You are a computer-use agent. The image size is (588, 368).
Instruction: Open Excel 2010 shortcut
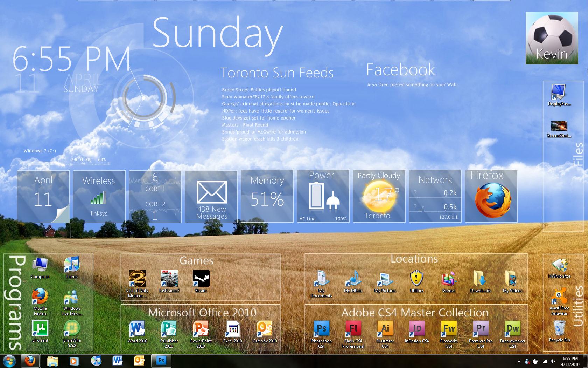[x=233, y=332]
